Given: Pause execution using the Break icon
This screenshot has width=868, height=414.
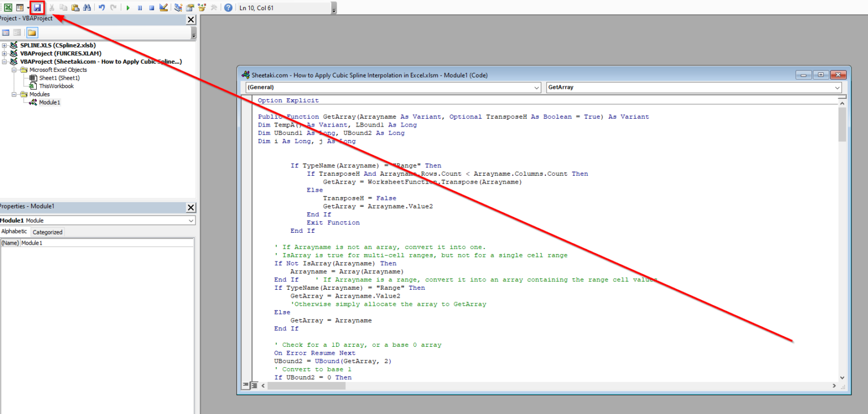Looking at the screenshot, I should [140, 7].
